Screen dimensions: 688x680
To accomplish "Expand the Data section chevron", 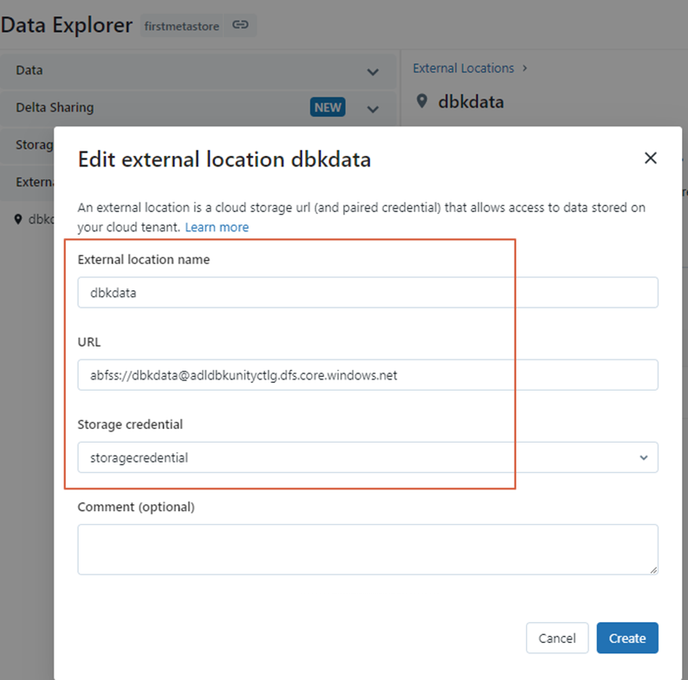I will click(x=373, y=72).
